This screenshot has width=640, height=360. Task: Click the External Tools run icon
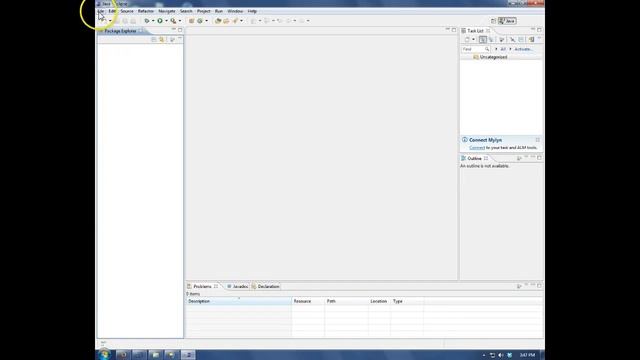tap(173, 21)
